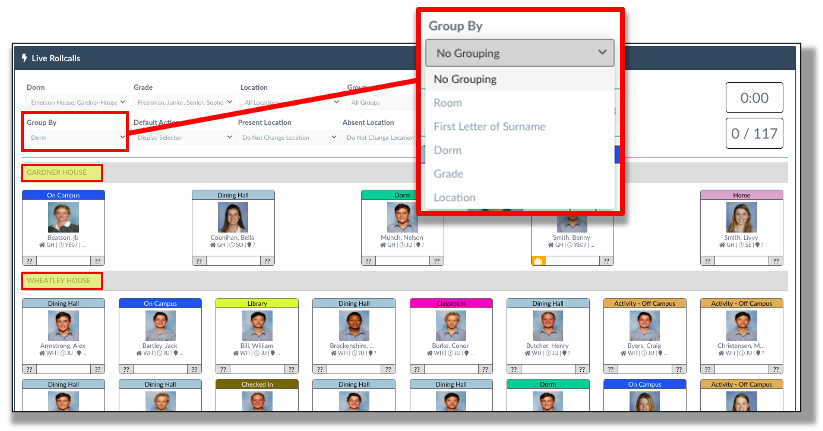Click the name text Bartley, Jack
The height and width of the screenshot is (431, 823).
160,346
